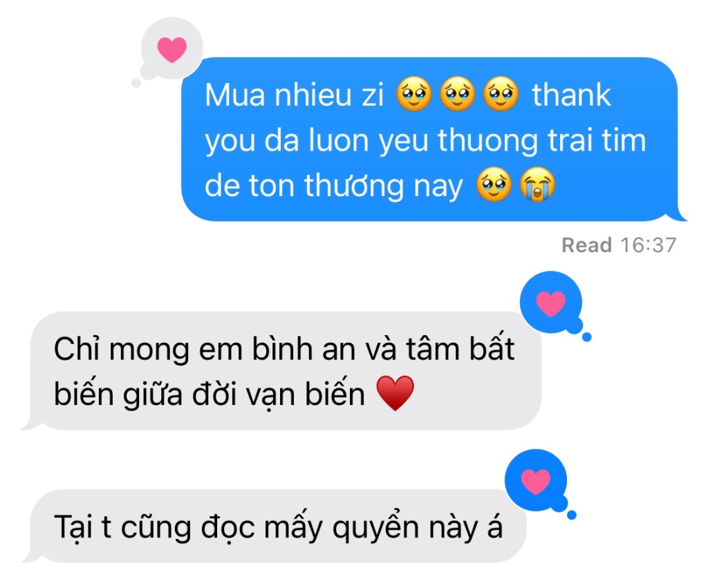708x588 pixels.
Task: Click the word 'Mua' in the sent message
Action: (235, 95)
